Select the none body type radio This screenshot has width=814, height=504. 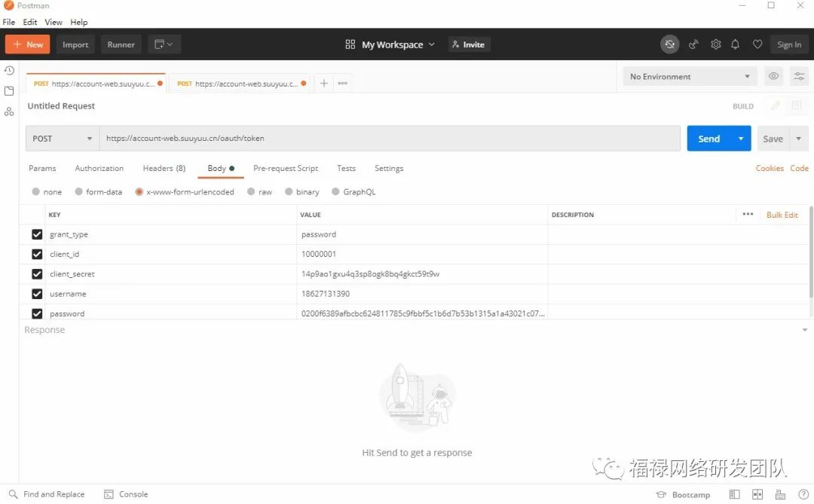pyautogui.click(x=36, y=191)
